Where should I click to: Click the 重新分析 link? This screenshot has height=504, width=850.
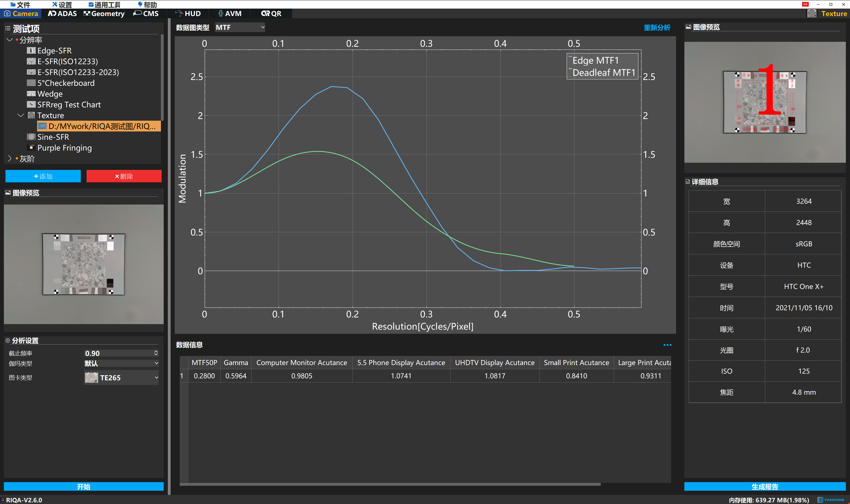click(x=657, y=27)
